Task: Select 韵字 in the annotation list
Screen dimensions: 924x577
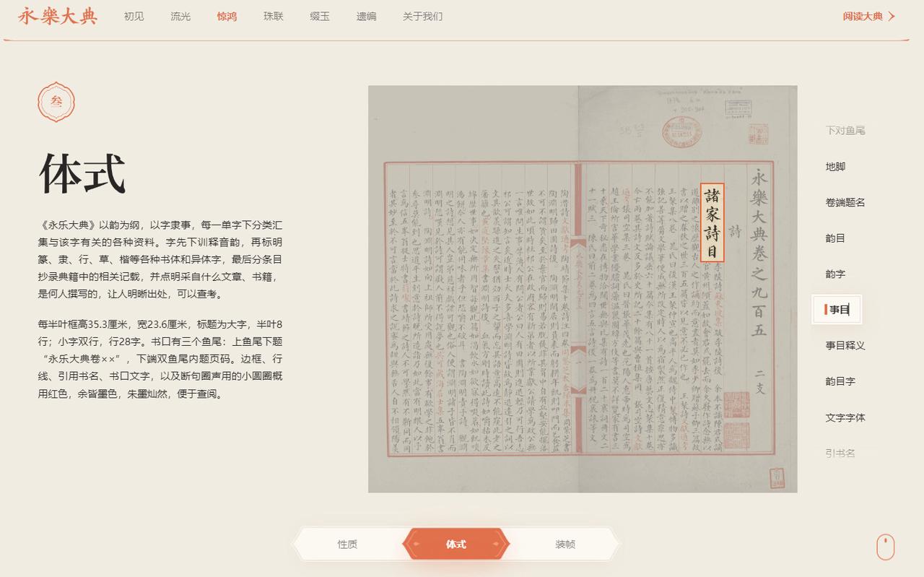Action: pos(835,274)
